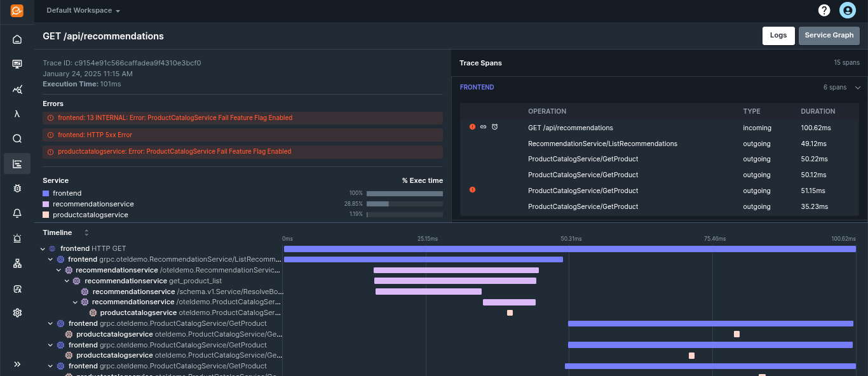The width and height of the screenshot is (868, 376).
Task: Click the orange app logo in the sidebar
Action: (x=17, y=11)
